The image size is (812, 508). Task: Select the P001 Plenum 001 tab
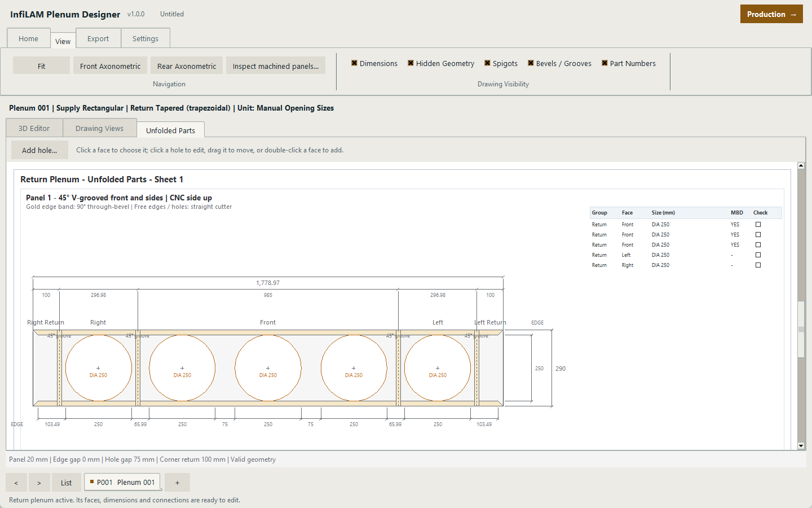click(x=122, y=482)
